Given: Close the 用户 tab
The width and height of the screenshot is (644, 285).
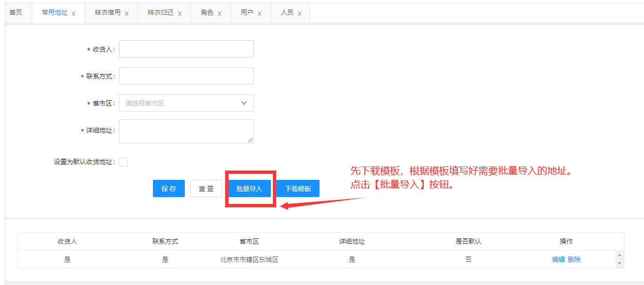Looking at the screenshot, I should [260, 14].
